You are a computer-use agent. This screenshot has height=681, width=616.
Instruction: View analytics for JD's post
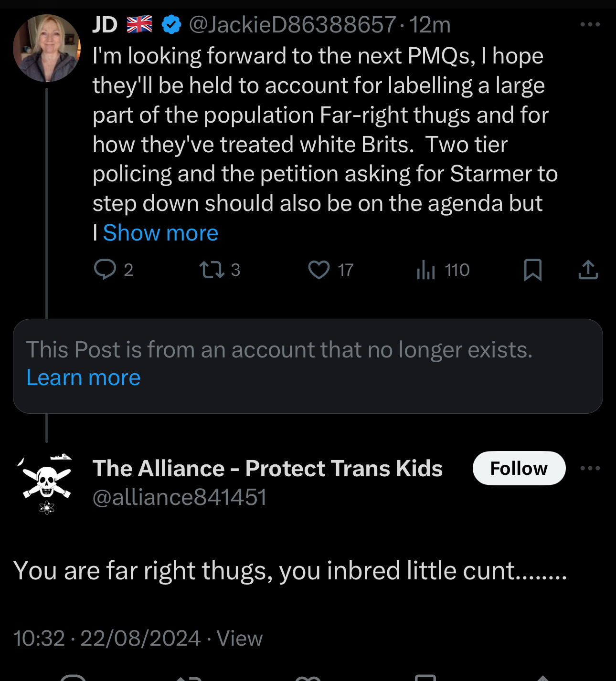tap(426, 270)
